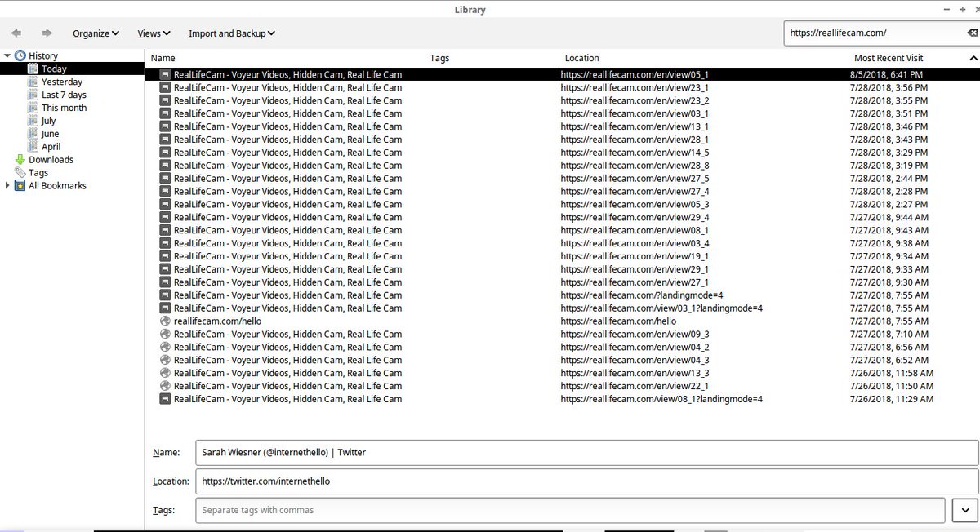Clear the search field with the X icon
This screenshot has height=532, width=980.
tap(972, 33)
